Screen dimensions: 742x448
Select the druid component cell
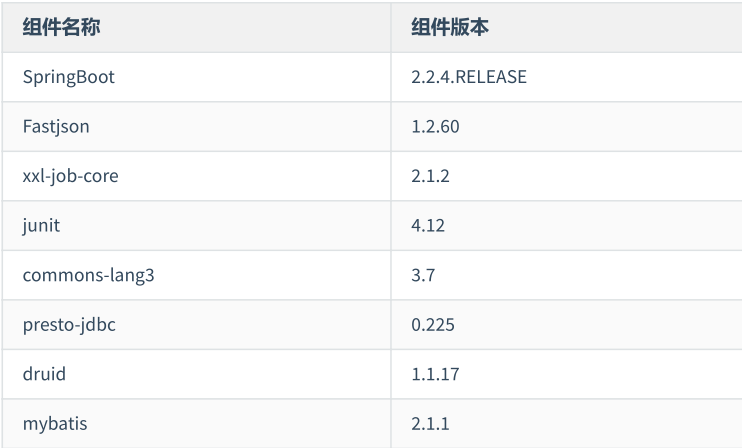point(44,374)
